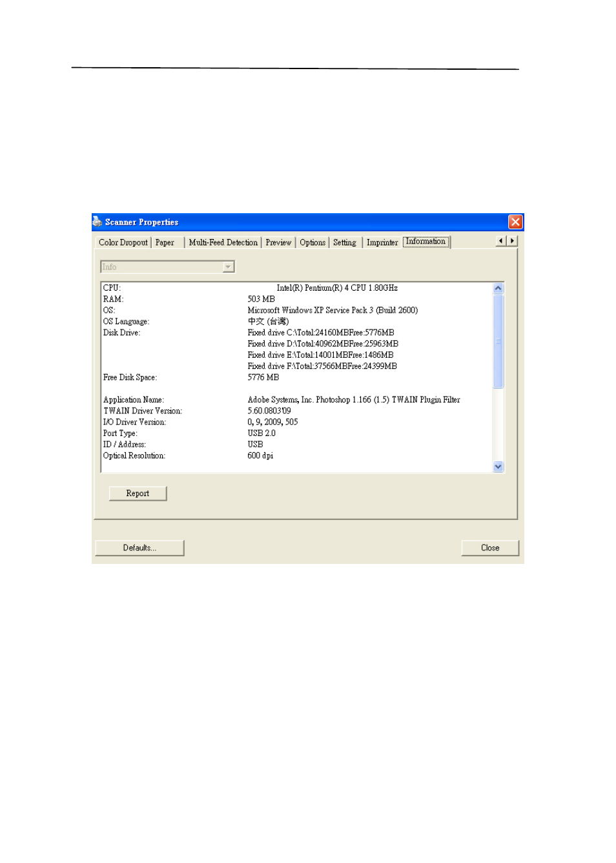Go to the Preview tab
The width and height of the screenshot is (616, 863).
point(278,243)
